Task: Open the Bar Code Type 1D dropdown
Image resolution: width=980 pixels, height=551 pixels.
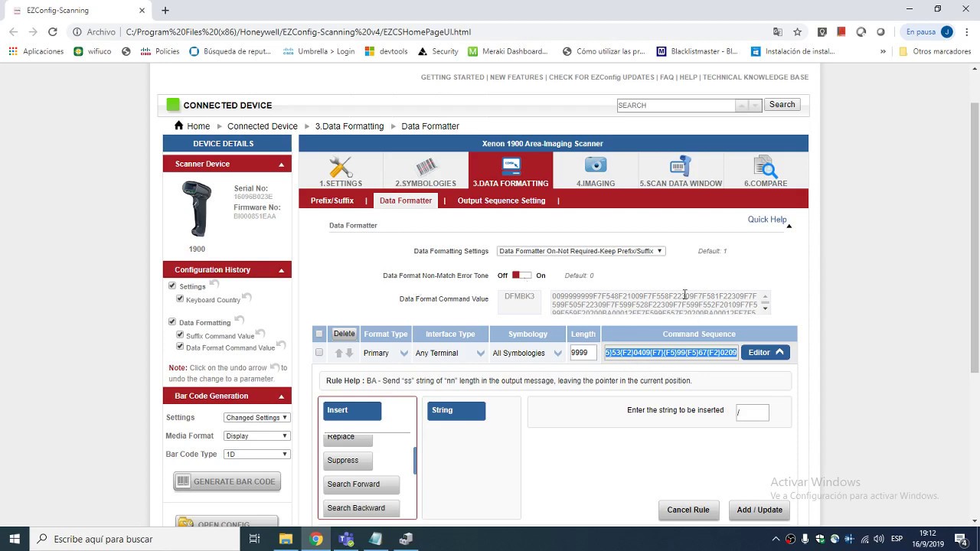Action: pyautogui.click(x=256, y=455)
